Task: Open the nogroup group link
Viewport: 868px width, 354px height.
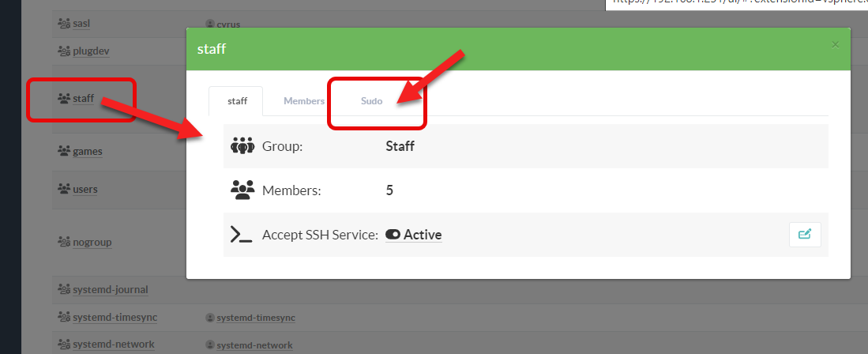Action: coord(92,242)
